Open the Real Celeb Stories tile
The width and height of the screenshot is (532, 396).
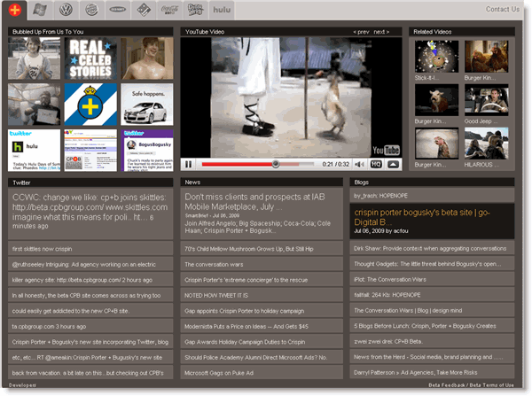pos(90,58)
